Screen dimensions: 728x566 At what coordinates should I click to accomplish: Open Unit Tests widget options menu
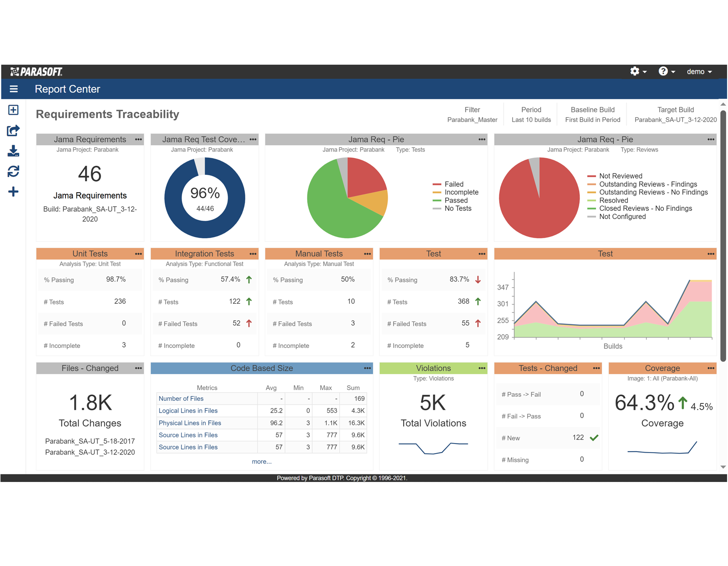coord(138,254)
